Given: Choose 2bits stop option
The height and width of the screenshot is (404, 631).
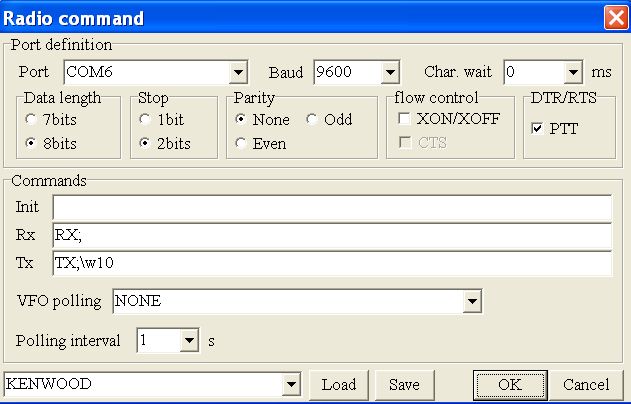Looking at the screenshot, I should (146, 143).
